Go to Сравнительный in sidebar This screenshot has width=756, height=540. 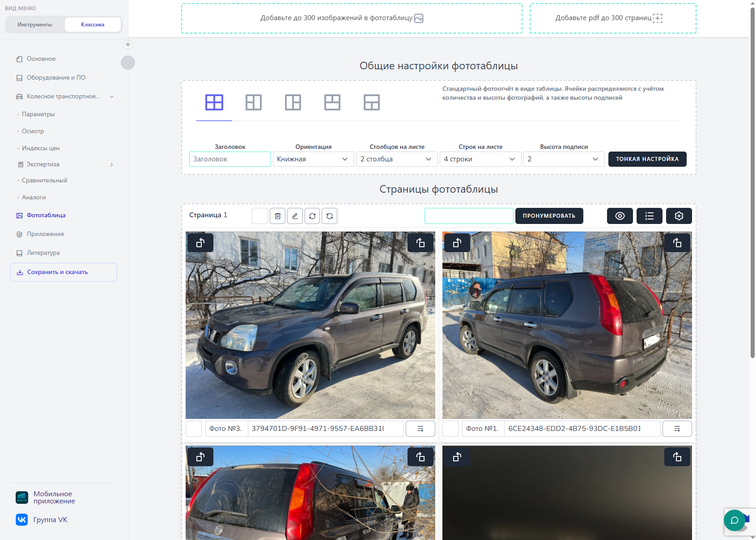[x=44, y=181]
